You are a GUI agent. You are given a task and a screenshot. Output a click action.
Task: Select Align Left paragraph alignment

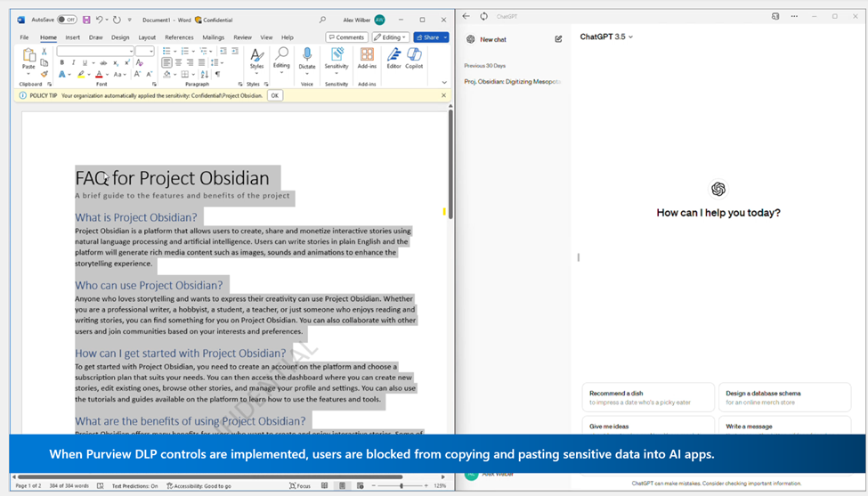pos(166,62)
